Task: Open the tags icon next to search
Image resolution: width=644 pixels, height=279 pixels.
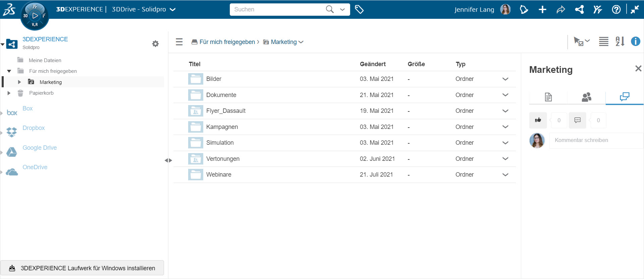Action: point(359,9)
